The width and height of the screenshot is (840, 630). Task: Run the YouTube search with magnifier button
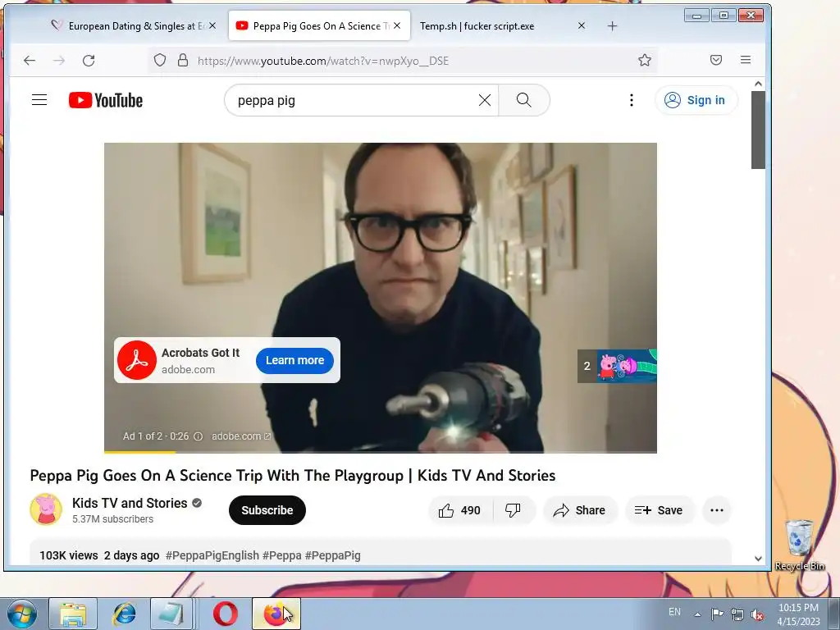coord(524,100)
